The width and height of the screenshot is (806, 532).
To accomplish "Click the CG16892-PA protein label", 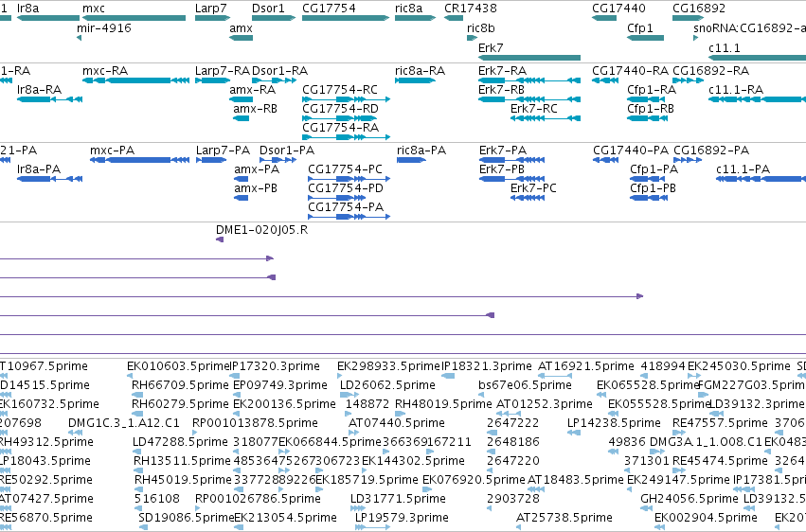I will pos(711,150).
